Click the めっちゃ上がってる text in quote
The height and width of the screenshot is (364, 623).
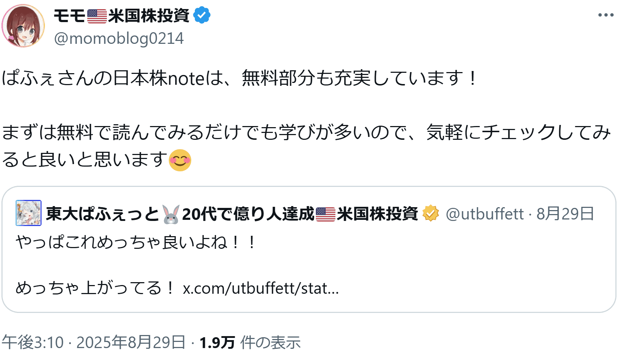[x=95, y=289]
